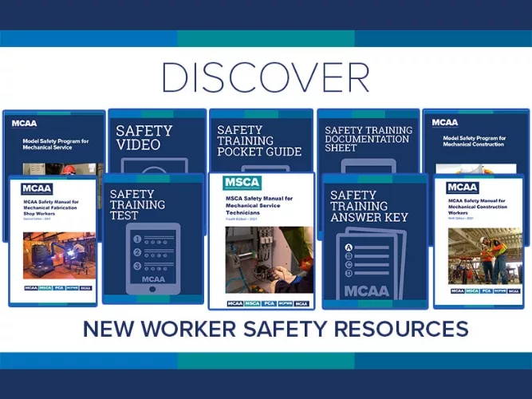
Task: Click the construction workers photo on MCAA manual
Action: [485, 256]
